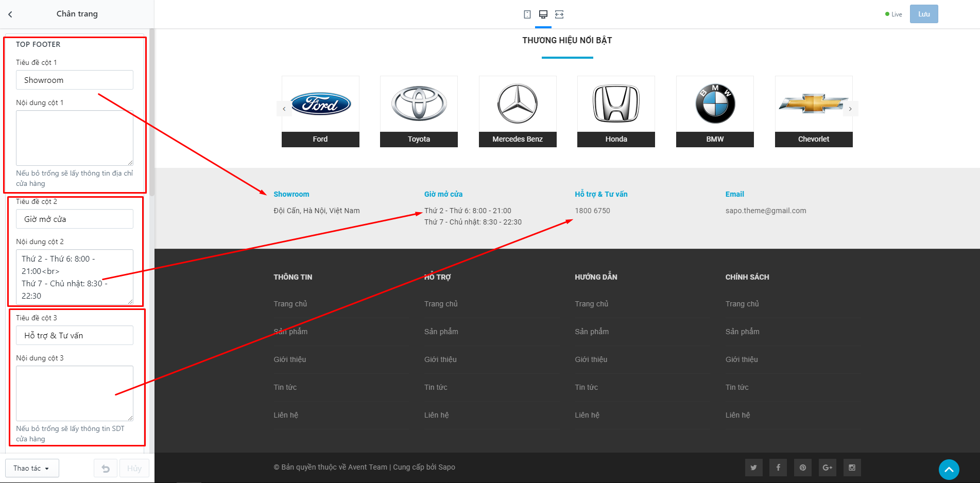Open Tin tức under THÔNG TIN
This screenshot has height=483, width=980.
285,387
